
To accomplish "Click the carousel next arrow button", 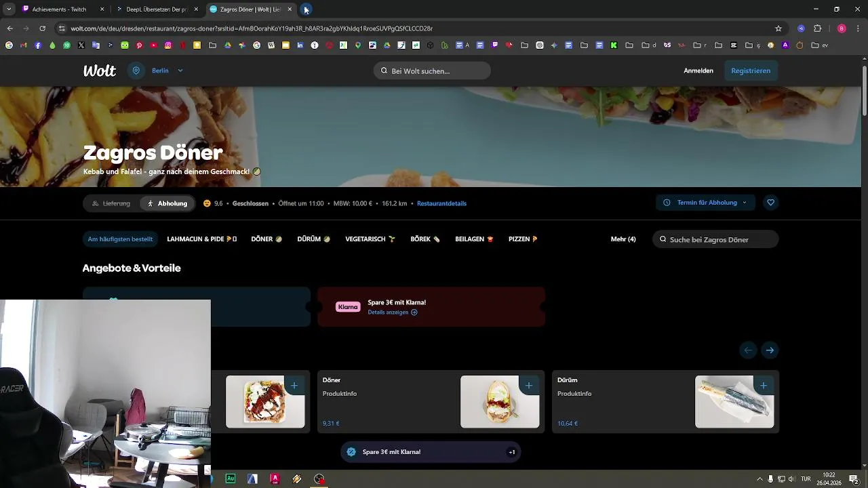I will point(770,350).
